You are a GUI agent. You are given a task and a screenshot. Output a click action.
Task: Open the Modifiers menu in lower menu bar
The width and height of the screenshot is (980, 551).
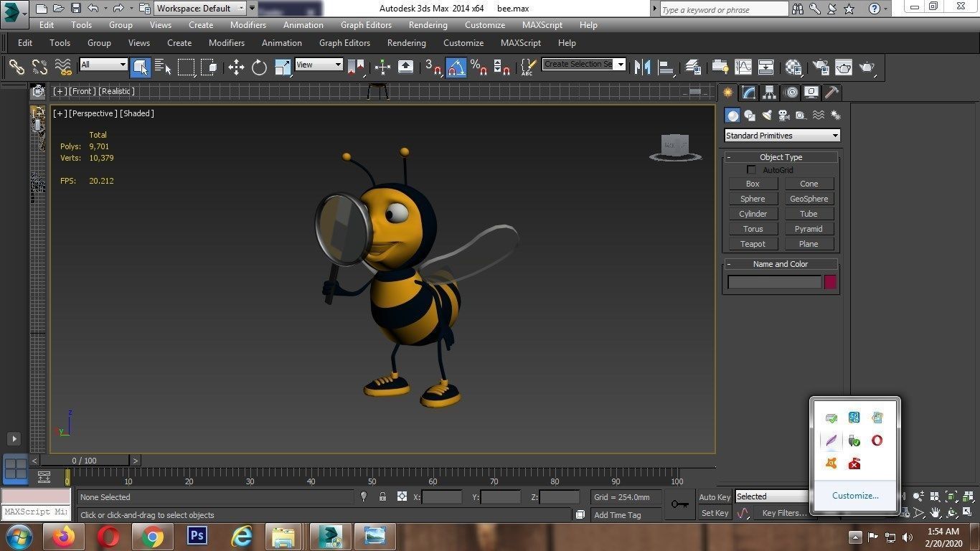226,43
